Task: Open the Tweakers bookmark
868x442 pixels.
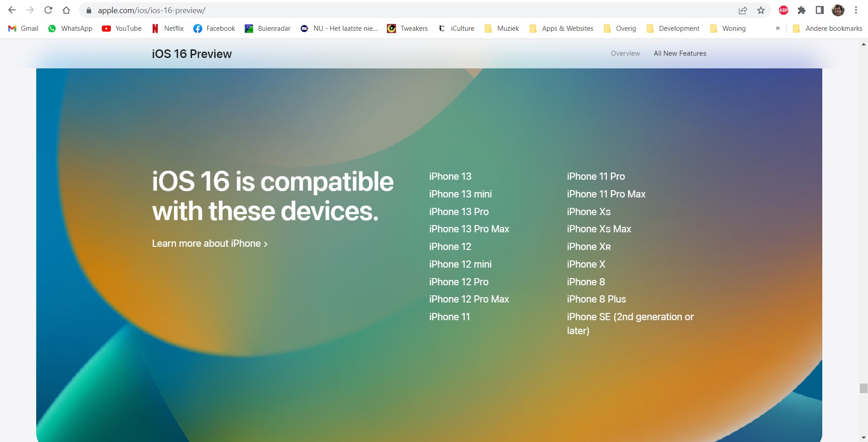Action: point(407,29)
